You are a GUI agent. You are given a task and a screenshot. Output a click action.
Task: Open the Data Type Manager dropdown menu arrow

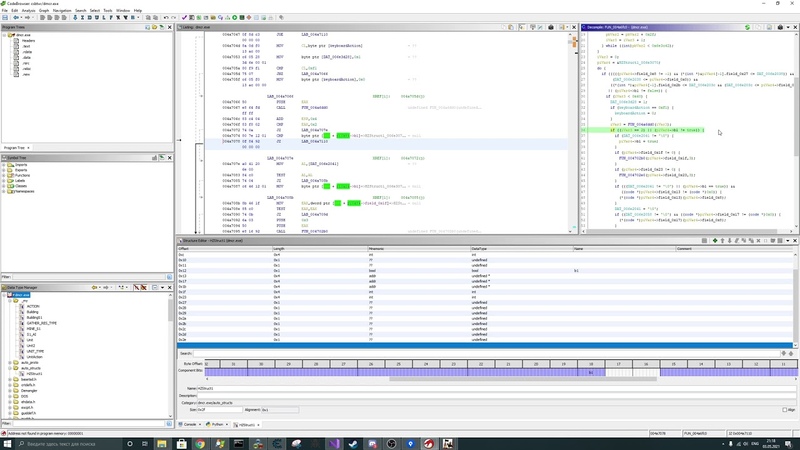point(162,287)
